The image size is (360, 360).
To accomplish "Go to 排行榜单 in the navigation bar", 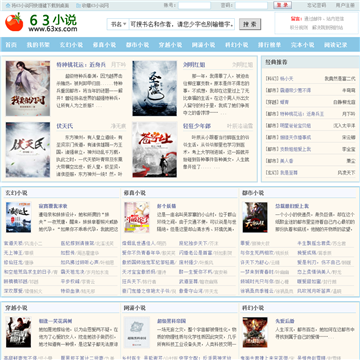I will pyautogui.click(x=269, y=45).
